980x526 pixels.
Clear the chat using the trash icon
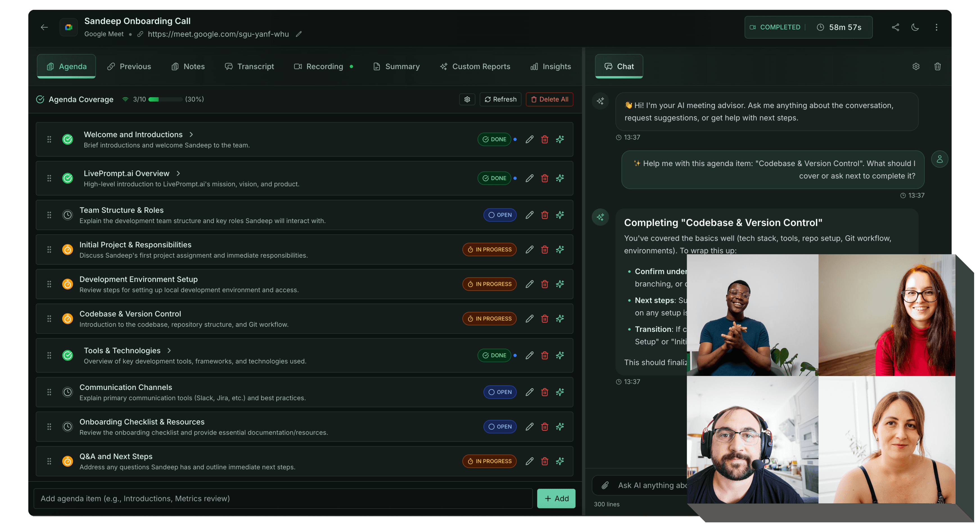coord(937,66)
